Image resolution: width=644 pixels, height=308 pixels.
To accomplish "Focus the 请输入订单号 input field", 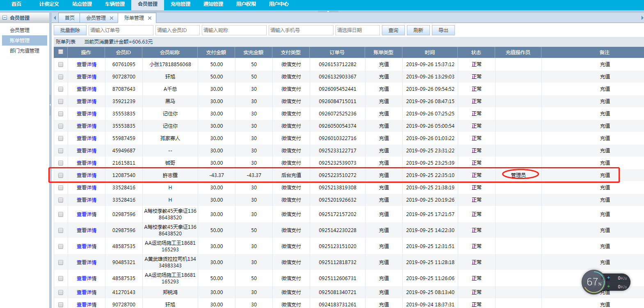I will click(x=120, y=30).
